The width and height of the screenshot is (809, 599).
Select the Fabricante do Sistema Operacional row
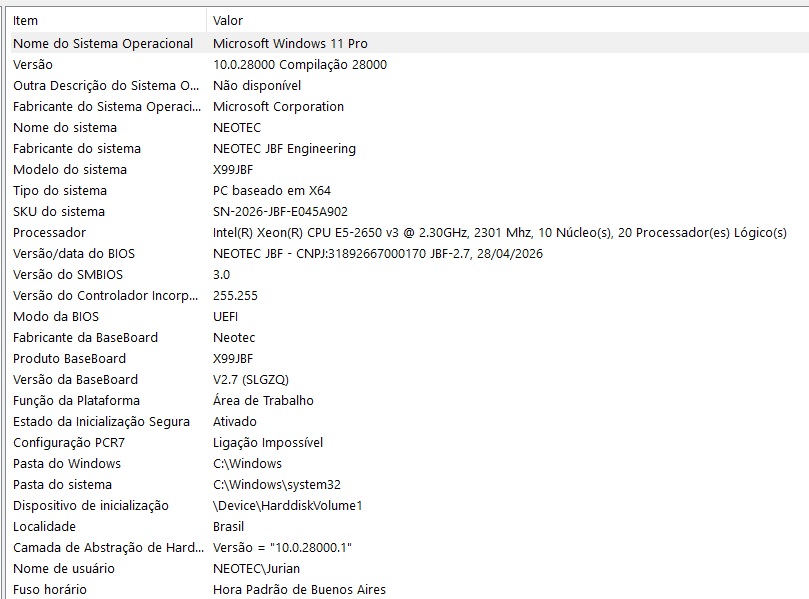click(x=107, y=106)
